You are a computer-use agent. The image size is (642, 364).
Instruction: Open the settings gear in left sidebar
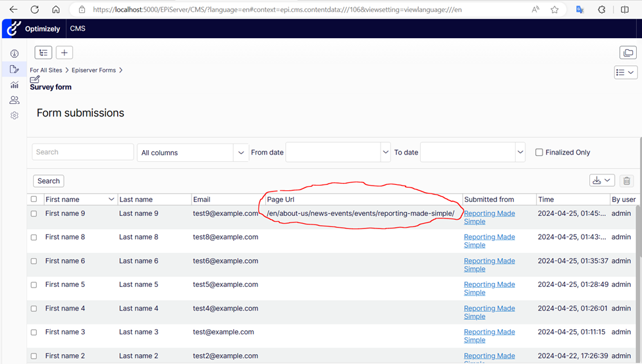coord(14,116)
